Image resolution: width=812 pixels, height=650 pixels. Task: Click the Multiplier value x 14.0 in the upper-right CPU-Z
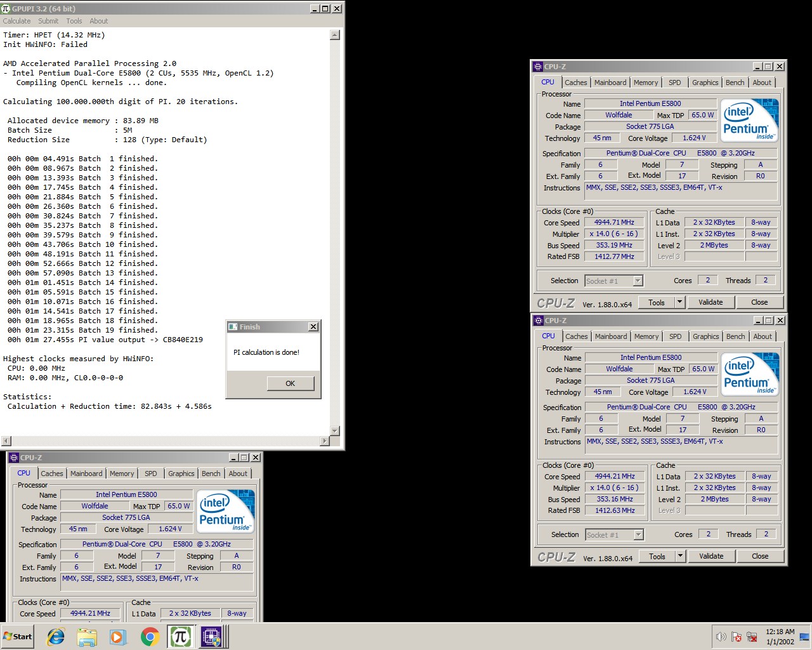614,234
